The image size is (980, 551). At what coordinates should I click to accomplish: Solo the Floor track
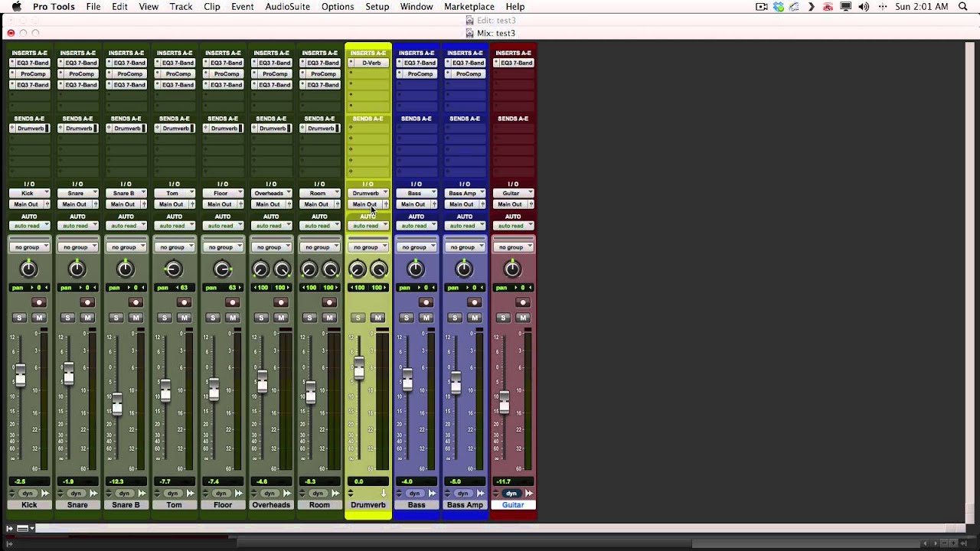213,318
